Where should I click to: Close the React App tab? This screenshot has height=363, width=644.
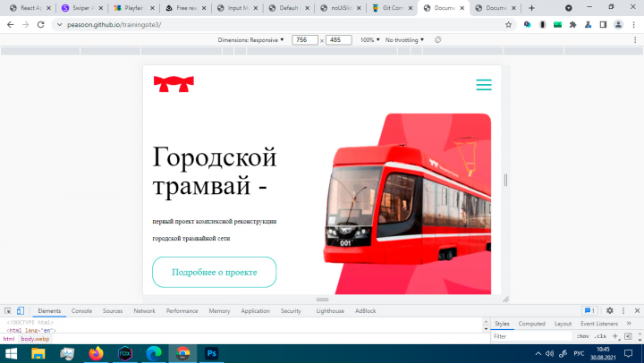(x=48, y=8)
